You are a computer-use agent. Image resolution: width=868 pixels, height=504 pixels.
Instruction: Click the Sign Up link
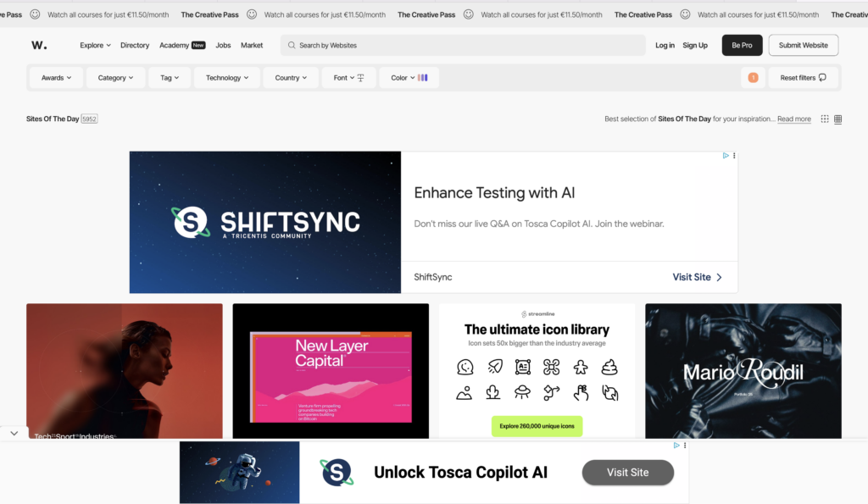tap(695, 46)
